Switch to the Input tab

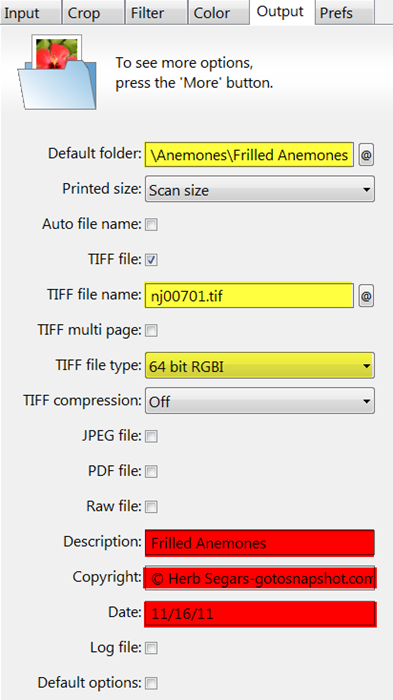[x=30, y=12]
